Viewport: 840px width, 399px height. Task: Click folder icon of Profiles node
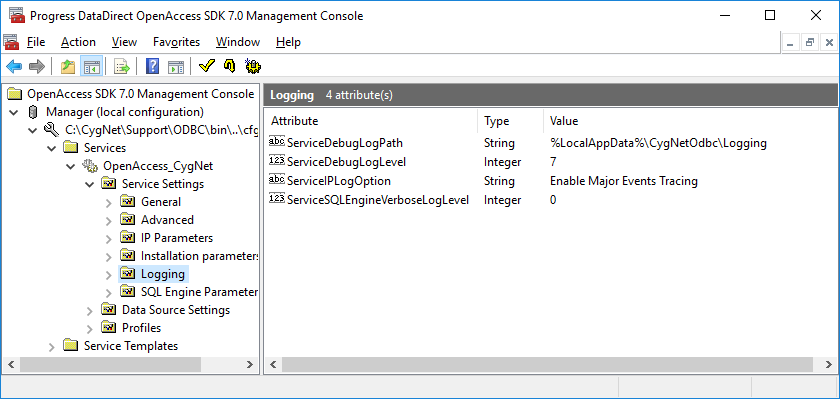[109, 327]
